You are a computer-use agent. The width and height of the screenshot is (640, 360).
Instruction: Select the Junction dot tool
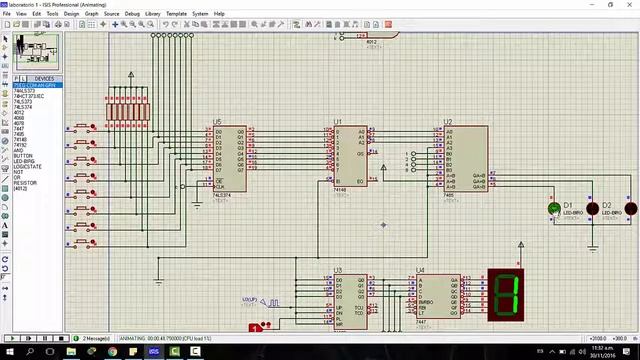(x=5, y=57)
